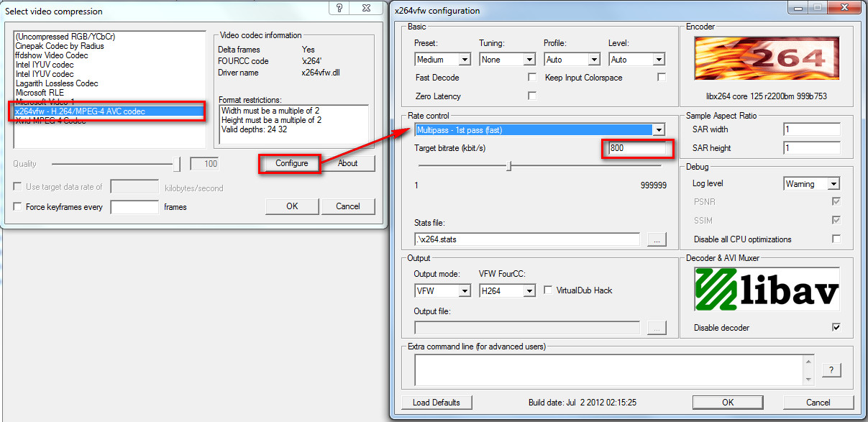Click the x264 encoder logo image
868x422 pixels.
766,58
